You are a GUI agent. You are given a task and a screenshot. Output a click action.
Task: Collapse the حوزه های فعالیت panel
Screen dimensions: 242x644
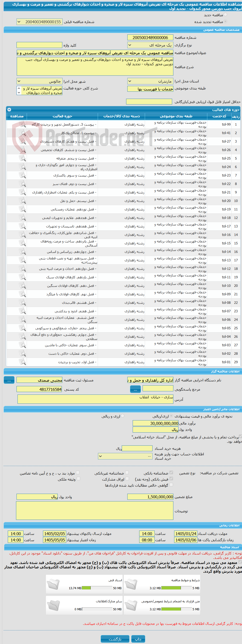[x=9, y=110]
